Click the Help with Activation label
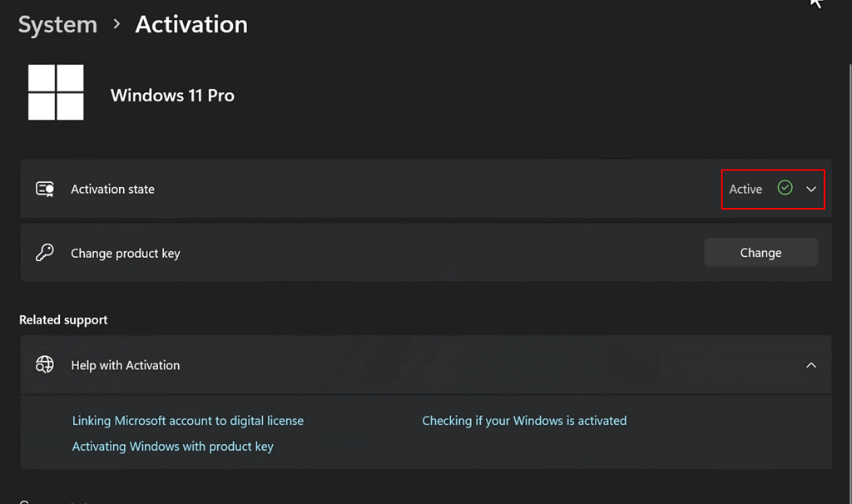This screenshot has width=852, height=504. (x=125, y=365)
